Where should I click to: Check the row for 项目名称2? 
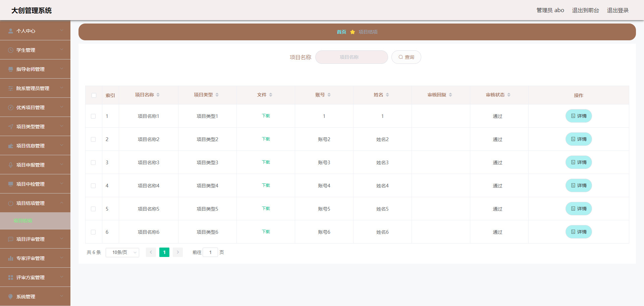93,139
